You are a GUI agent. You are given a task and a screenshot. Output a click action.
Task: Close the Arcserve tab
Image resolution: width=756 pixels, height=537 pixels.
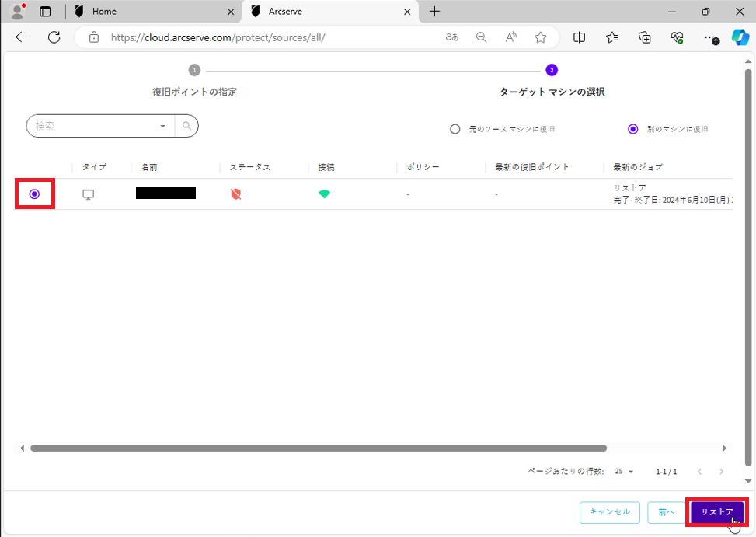[x=407, y=12]
